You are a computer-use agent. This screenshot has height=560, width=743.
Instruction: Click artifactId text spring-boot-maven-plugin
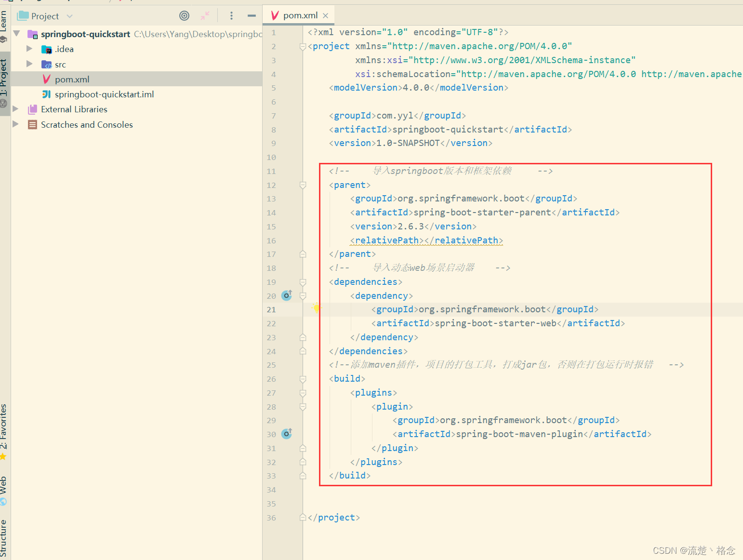click(x=519, y=434)
